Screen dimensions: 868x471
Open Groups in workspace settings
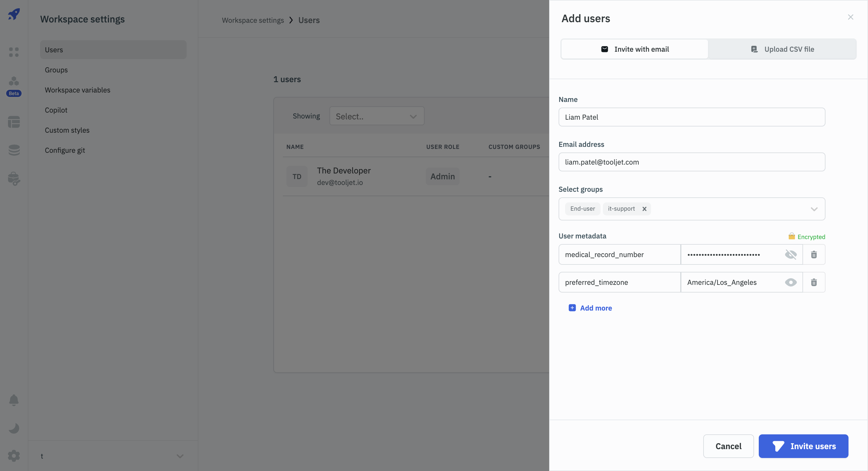(x=56, y=70)
